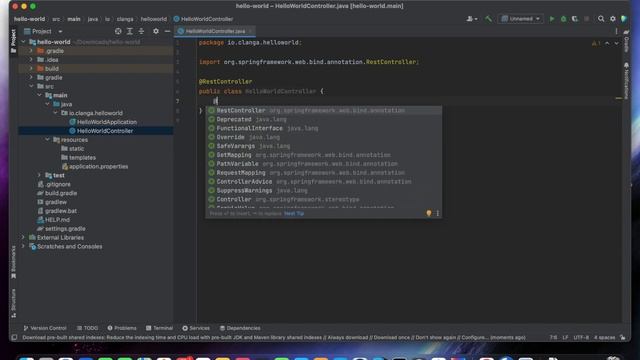The height and width of the screenshot is (360, 640).
Task: Hide the Project panel minus icon
Action: 167,31
